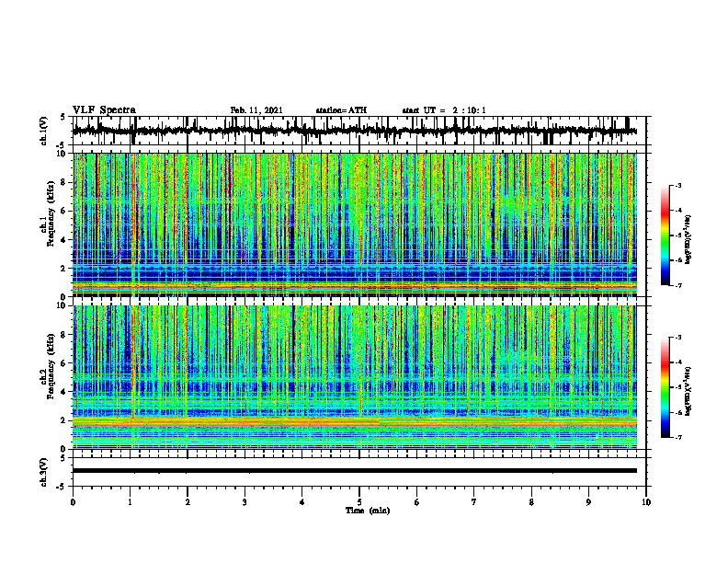This screenshot has width=728, height=563.
Task: Click the "-7" tick on ch.1 color bar
Action: 677,285
